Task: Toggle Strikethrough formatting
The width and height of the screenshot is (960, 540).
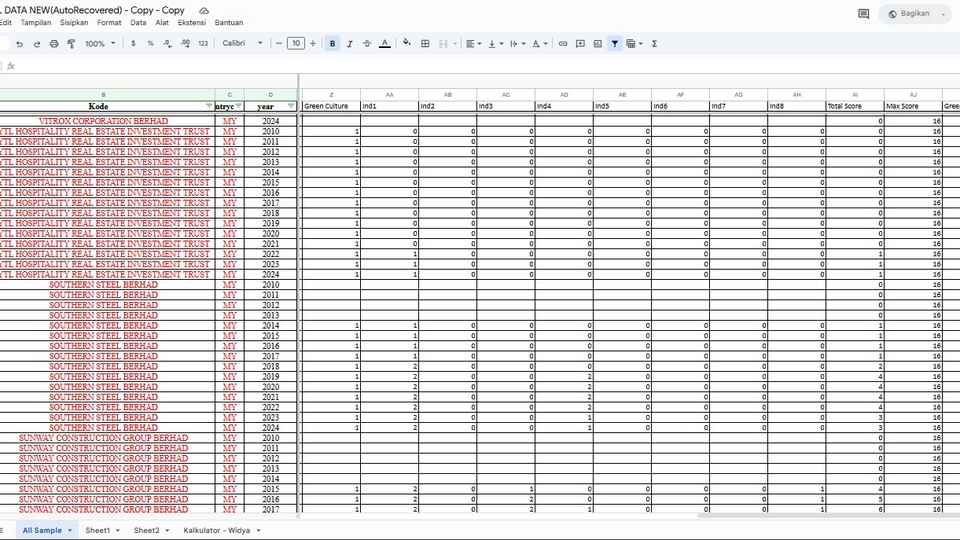Action: (x=367, y=43)
